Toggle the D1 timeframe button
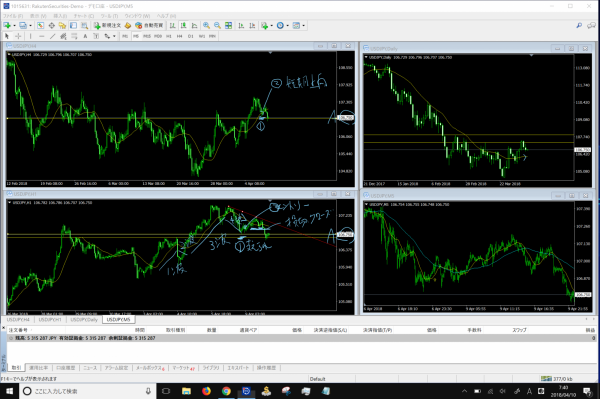600x399 pixels. coord(191,36)
